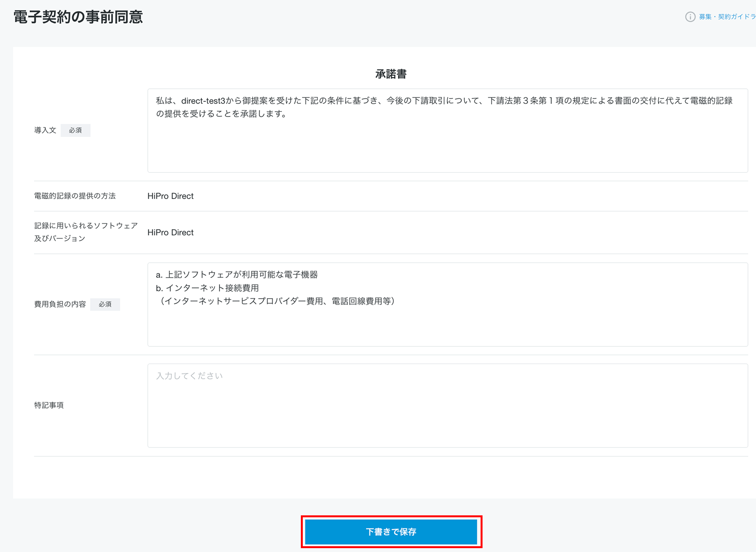Viewport: 756px width, 552px height.
Task: Click intro text line ending 承諾します。
Action: click(x=221, y=114)
